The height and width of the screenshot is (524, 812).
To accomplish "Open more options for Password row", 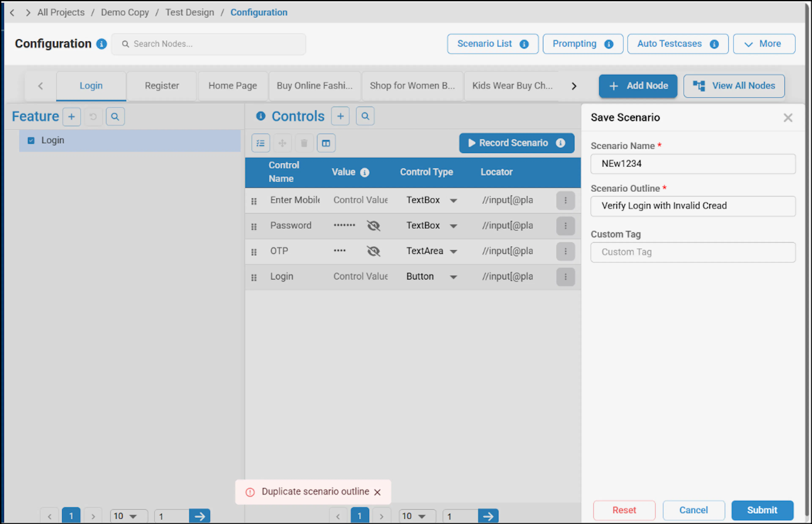I will 566,226.
